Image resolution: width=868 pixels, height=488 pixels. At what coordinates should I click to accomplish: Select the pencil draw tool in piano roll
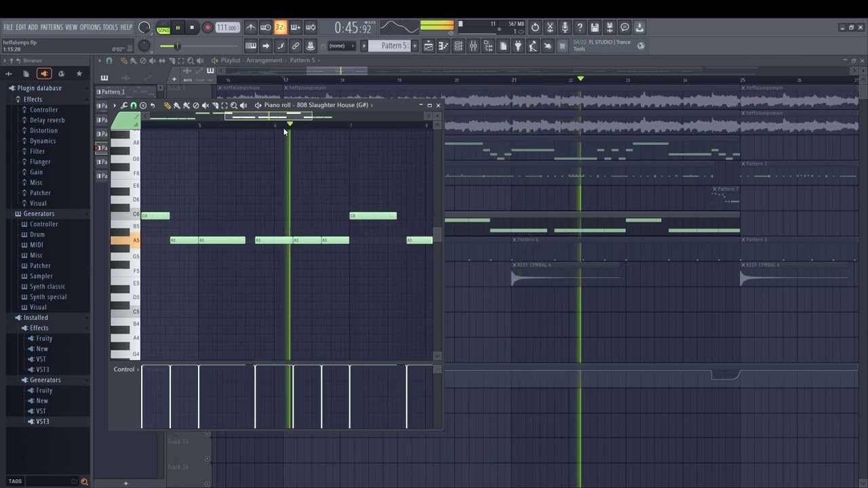point(167,106)
